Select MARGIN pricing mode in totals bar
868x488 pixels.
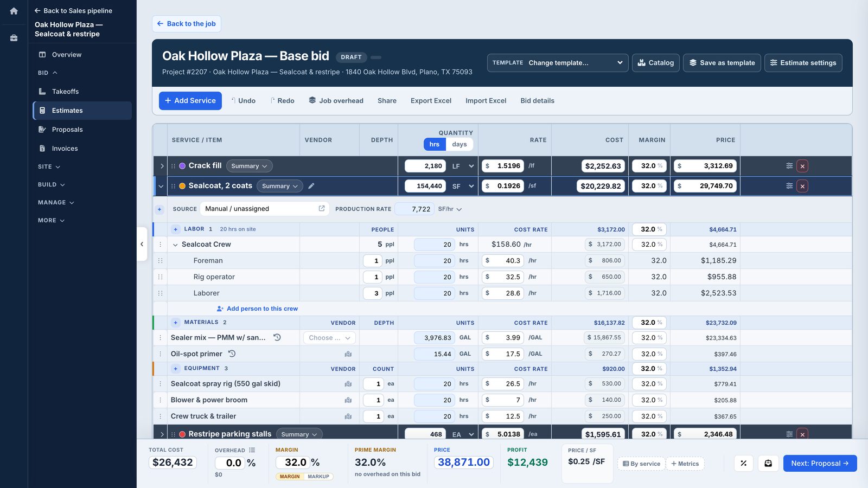coord(290,477)
